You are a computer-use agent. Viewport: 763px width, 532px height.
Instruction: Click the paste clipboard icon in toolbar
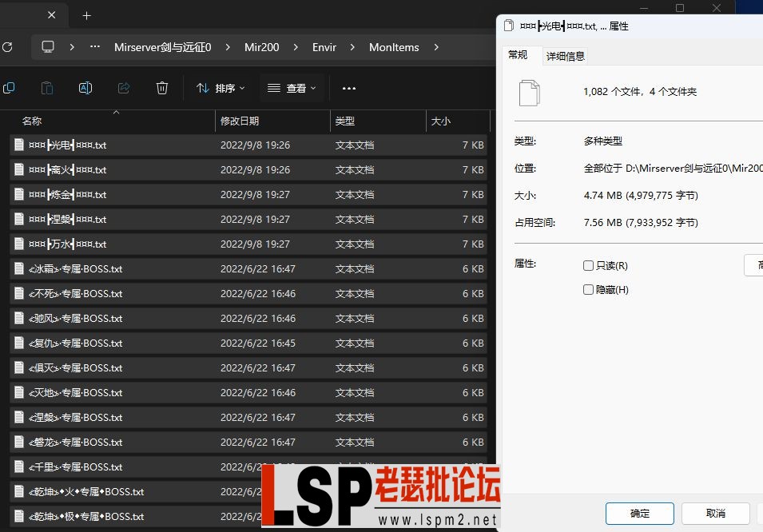47,88
